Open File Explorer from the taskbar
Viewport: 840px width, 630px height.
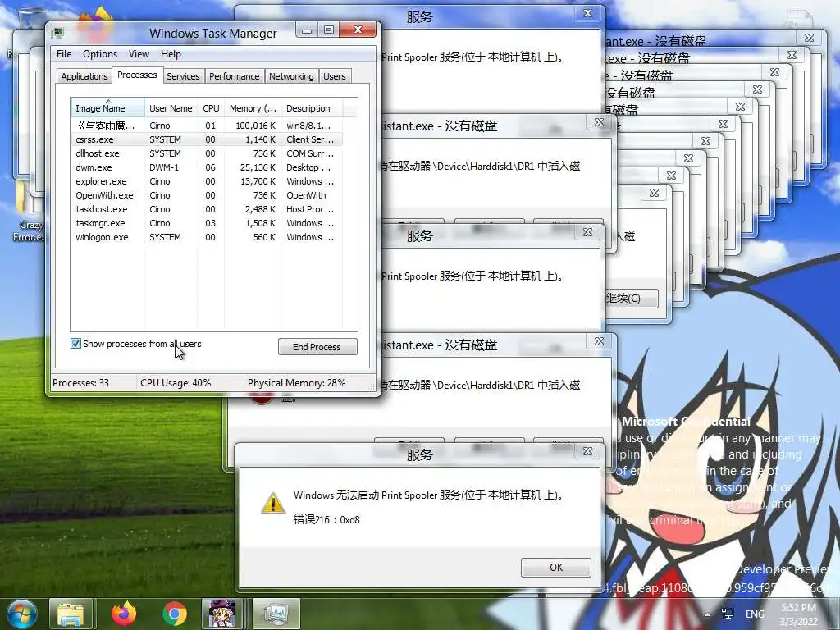71,614
